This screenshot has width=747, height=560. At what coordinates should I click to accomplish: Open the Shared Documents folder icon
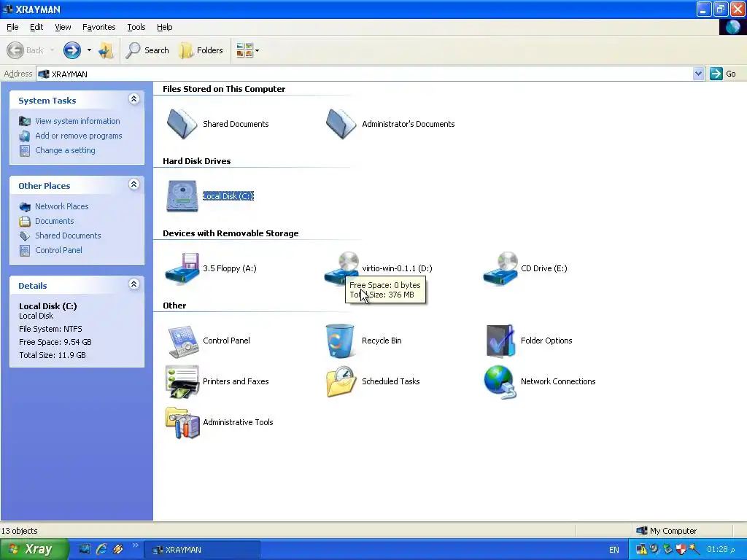[x=182, y=124]
